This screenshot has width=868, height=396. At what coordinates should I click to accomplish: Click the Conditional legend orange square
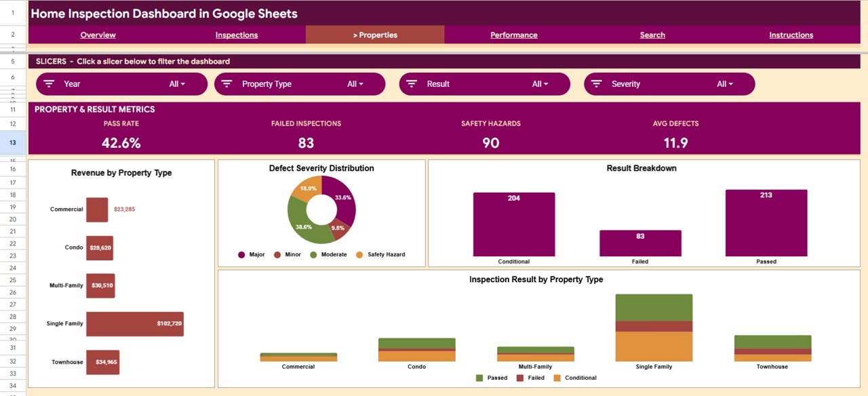pyautogui.click(x=557, y=378)
